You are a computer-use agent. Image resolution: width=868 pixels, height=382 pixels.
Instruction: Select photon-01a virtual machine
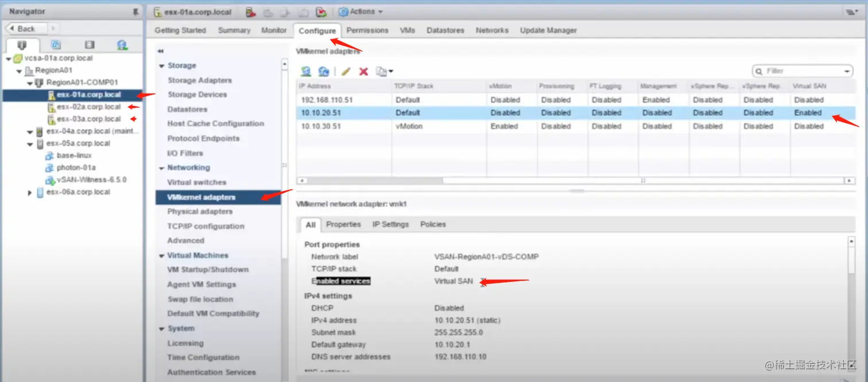(x=76, y=167)
